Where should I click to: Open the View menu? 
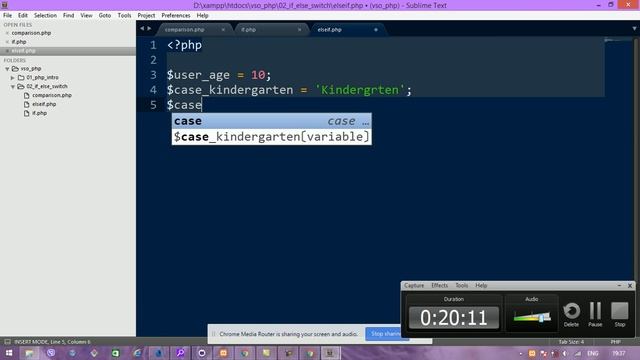tap(86, 16)
